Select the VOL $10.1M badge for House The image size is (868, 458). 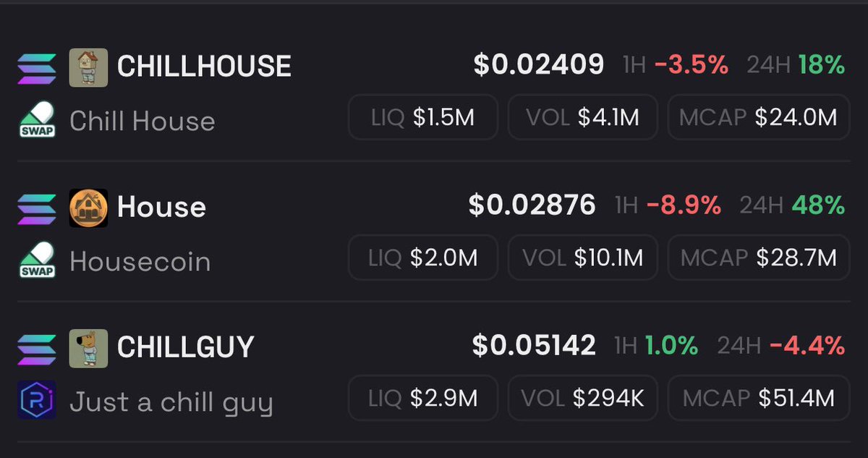582,258
